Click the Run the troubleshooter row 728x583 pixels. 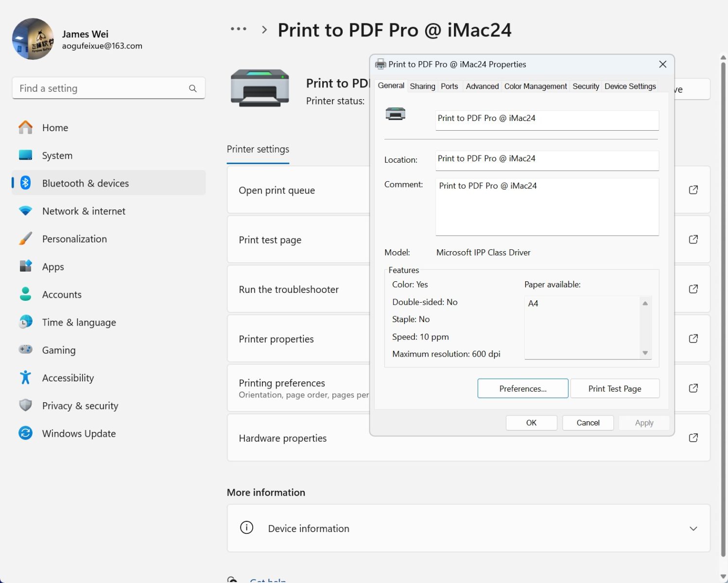(x=468, y=289)
